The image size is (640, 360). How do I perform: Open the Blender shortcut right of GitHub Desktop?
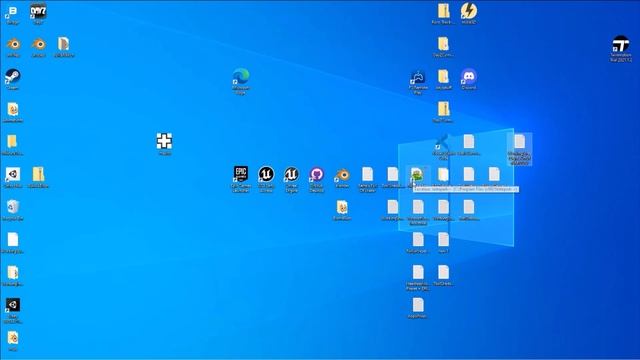(x=342, y=174)
